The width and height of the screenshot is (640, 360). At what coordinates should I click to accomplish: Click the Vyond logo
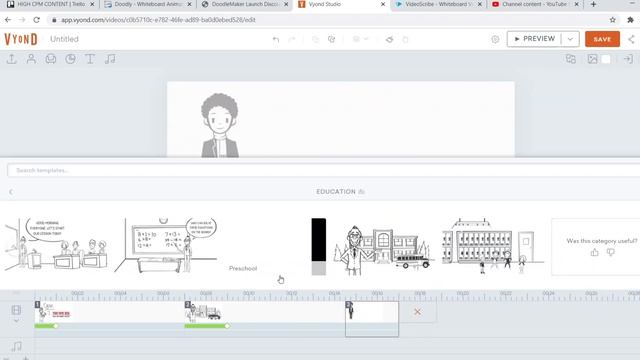(x=21, y=39)
